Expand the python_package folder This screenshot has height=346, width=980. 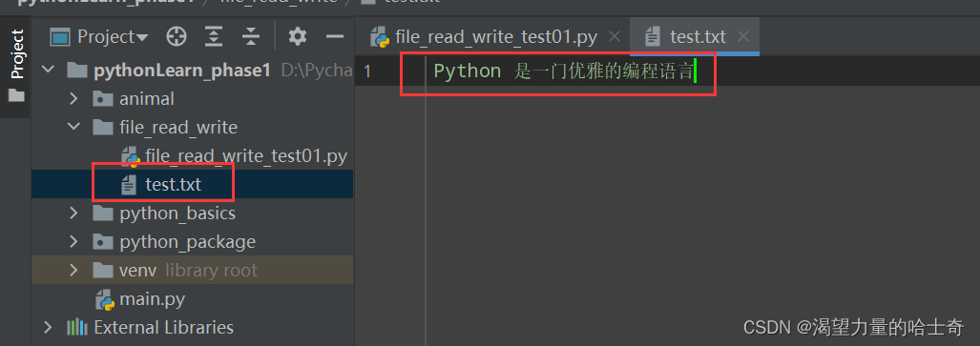[73, 242]
